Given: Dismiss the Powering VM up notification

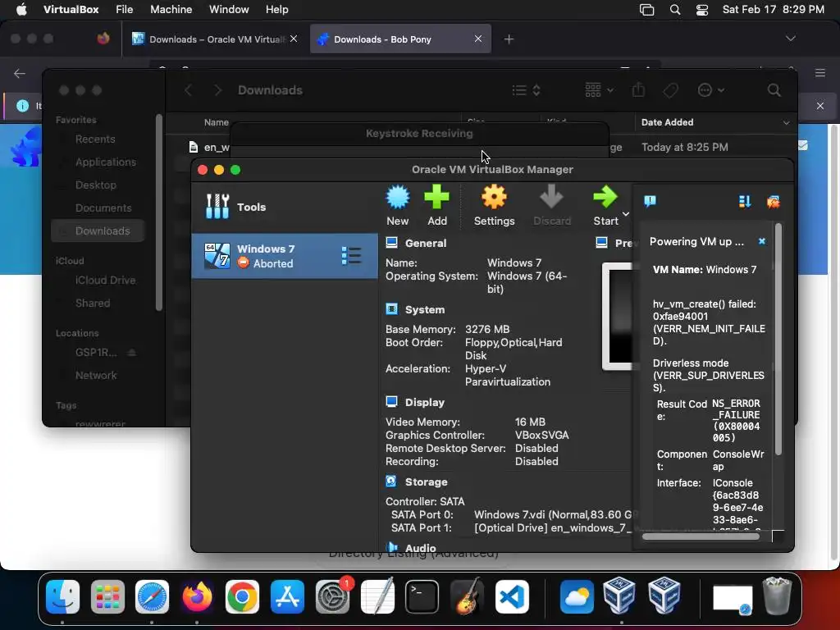Looking at the screenshot, I should [x=762, y=242].
